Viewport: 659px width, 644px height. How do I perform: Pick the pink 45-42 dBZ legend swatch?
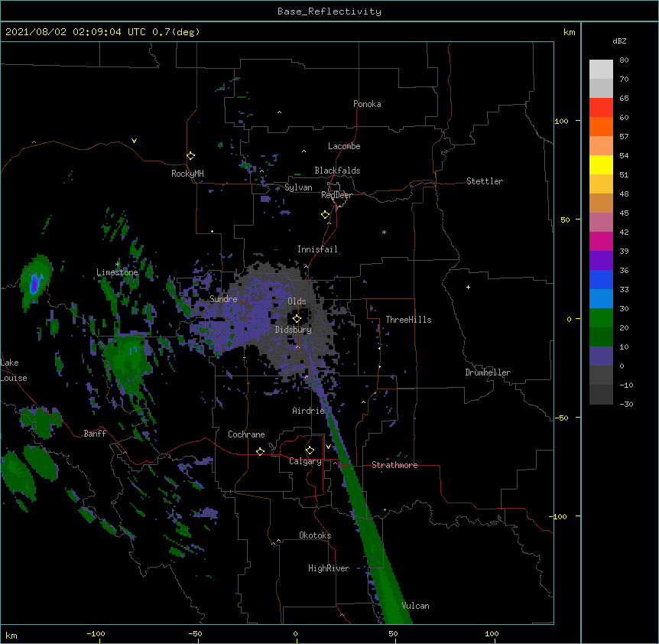click(601, 223)
